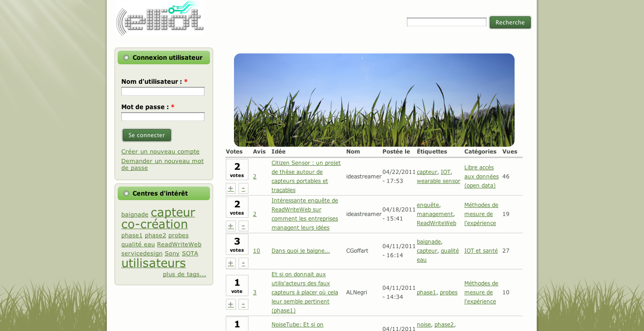Click the Se connecter button
The height and width of the screenshot is (331, 644).
[x=147, y=135]
